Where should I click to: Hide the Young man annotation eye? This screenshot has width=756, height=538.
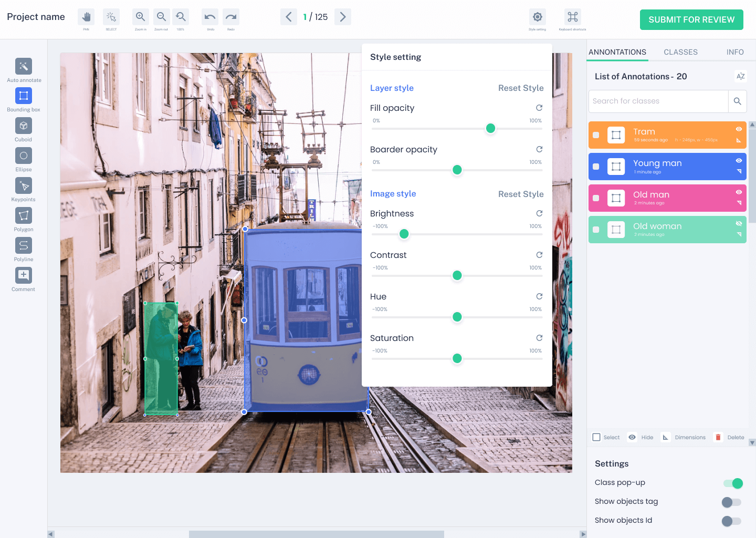tap(739, 161)
